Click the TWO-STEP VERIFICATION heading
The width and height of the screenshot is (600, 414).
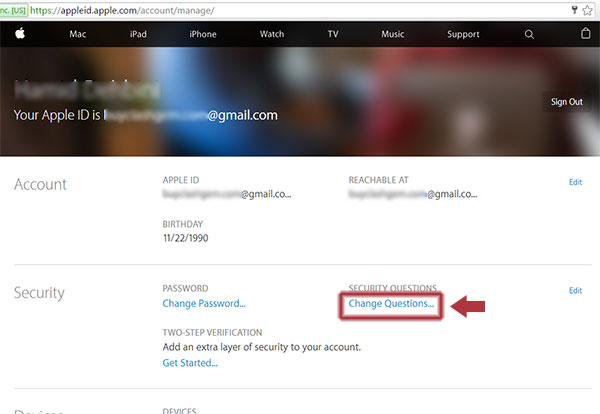pos(212,332)
